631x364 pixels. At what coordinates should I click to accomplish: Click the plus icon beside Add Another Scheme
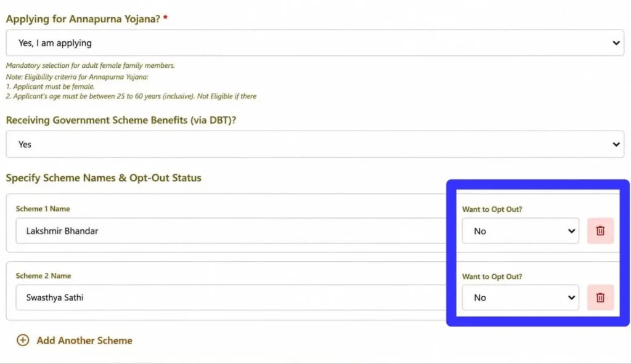click(23, 340)
